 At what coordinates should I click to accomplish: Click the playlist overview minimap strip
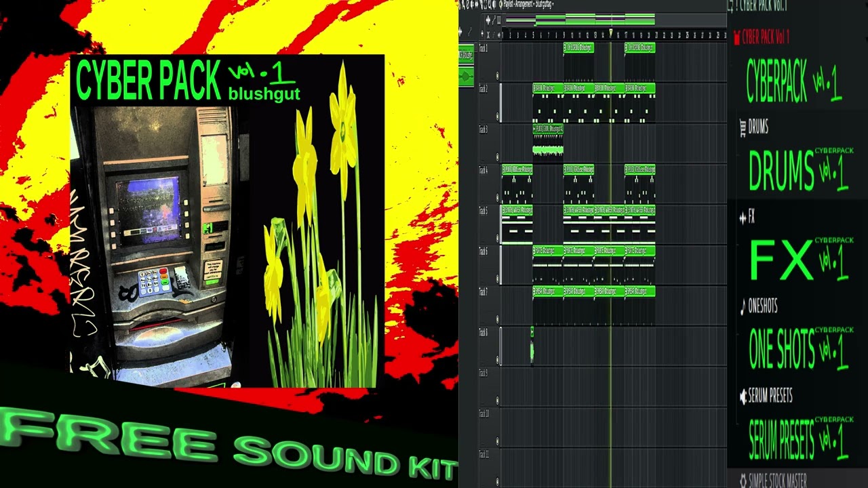tap(580, 19)
